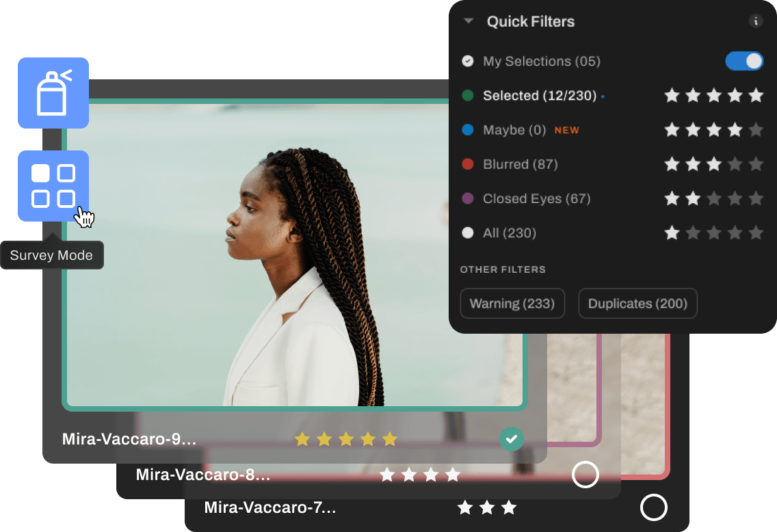Filter by Closed Eyes (67)
The height and width of the screenshot is (532, 777).
coord(537,198)
